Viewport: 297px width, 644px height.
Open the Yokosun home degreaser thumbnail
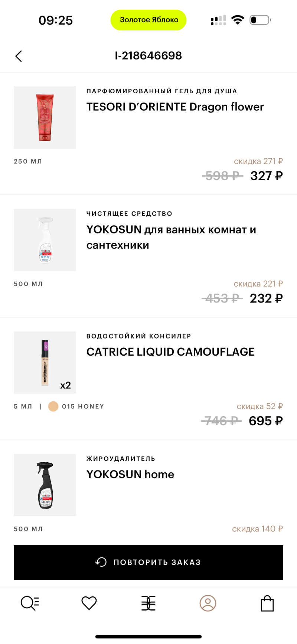pos(45,485)
